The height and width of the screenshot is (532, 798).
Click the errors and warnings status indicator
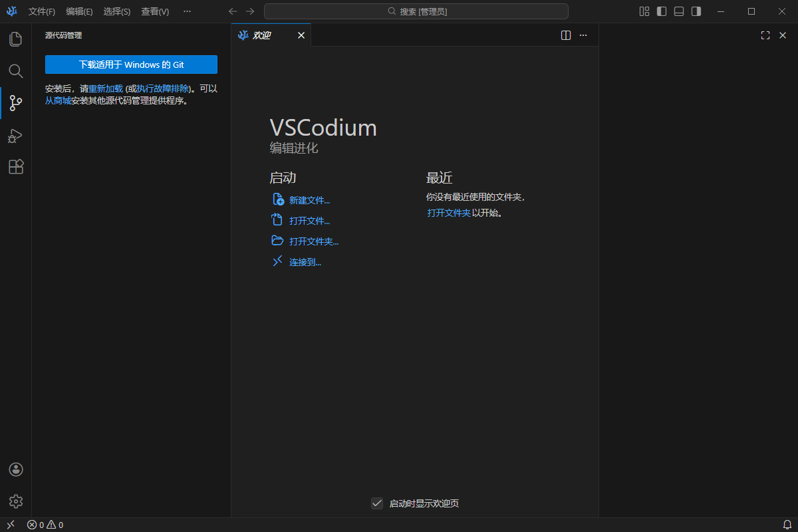pyautogui.click(x=45, y=525)
